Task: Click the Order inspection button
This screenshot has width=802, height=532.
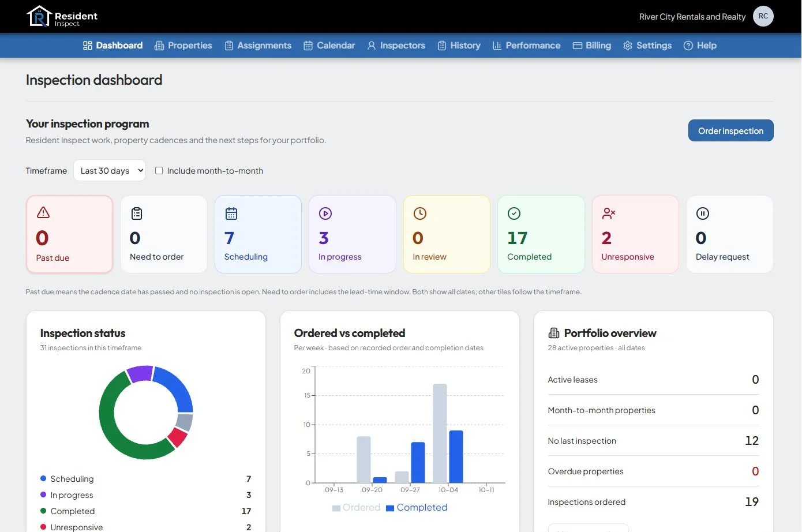Action: pos(730,130)
